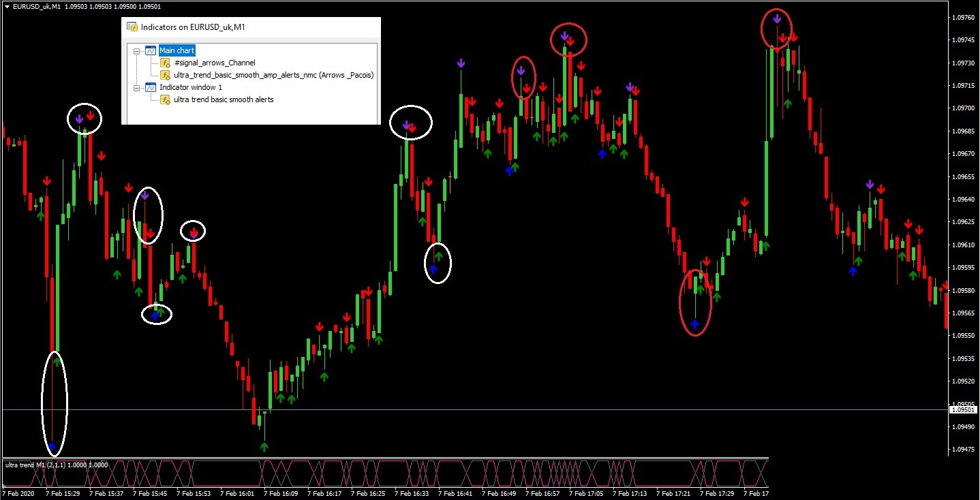This screenshot has width=980, height=500.
Task: Collapse the Indicator window 1 tree node
Action: click(x=137, y=88)
